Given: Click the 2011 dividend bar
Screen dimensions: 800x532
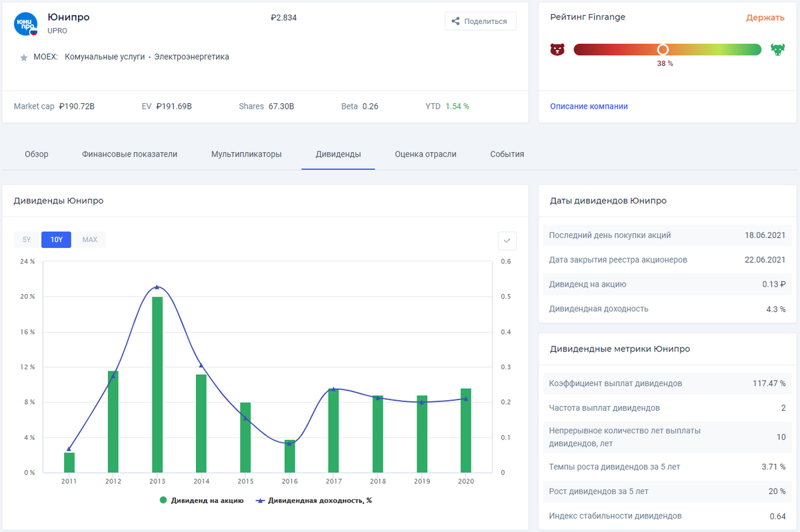Looking at the screenshot, I should (69, 463).
